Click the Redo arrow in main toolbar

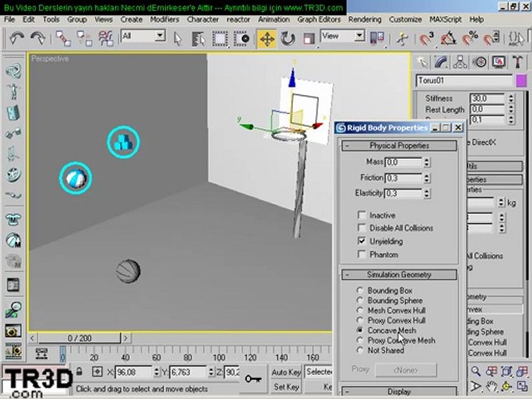(x=37, y=39)
